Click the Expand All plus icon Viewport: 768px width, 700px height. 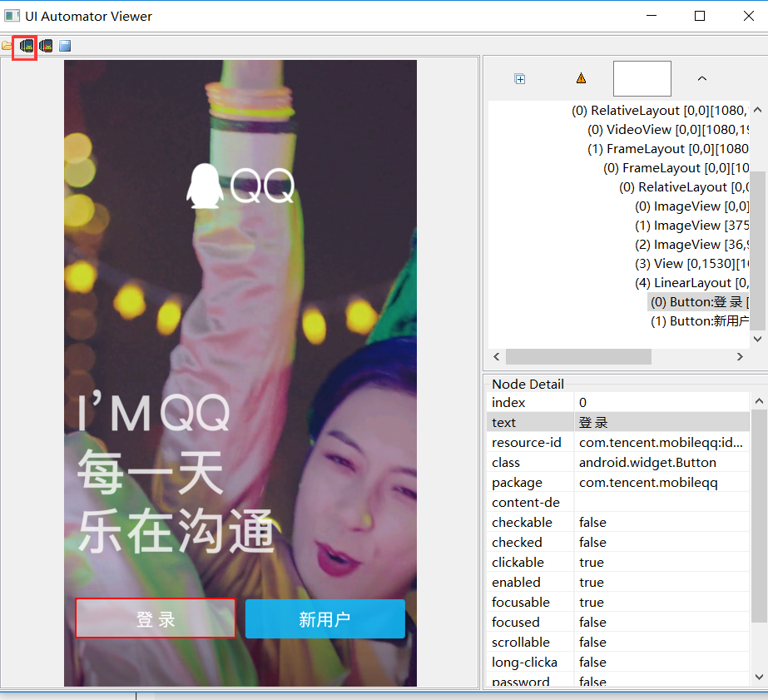[520, 79]
